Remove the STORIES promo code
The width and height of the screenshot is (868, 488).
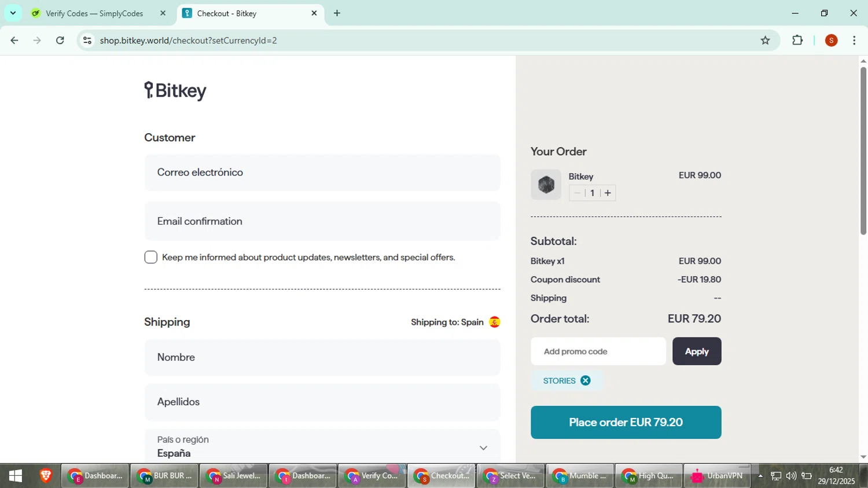point(586,380)
